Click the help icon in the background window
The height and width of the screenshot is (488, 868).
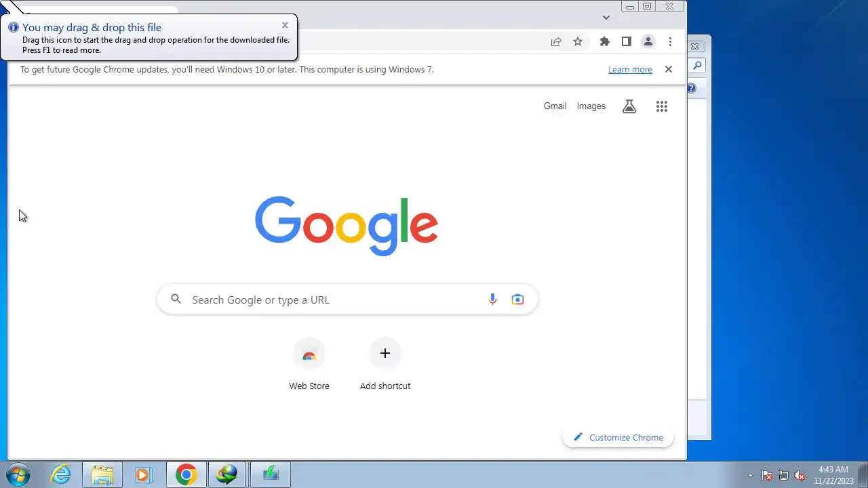tap(692, 88)
